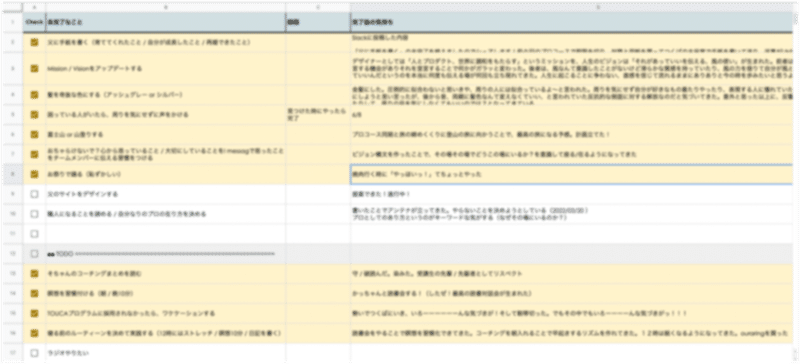Select column C header
Image resolution: width=800 pixels, height=364 pixels.
pyautogui.click(x=318, y=7)
